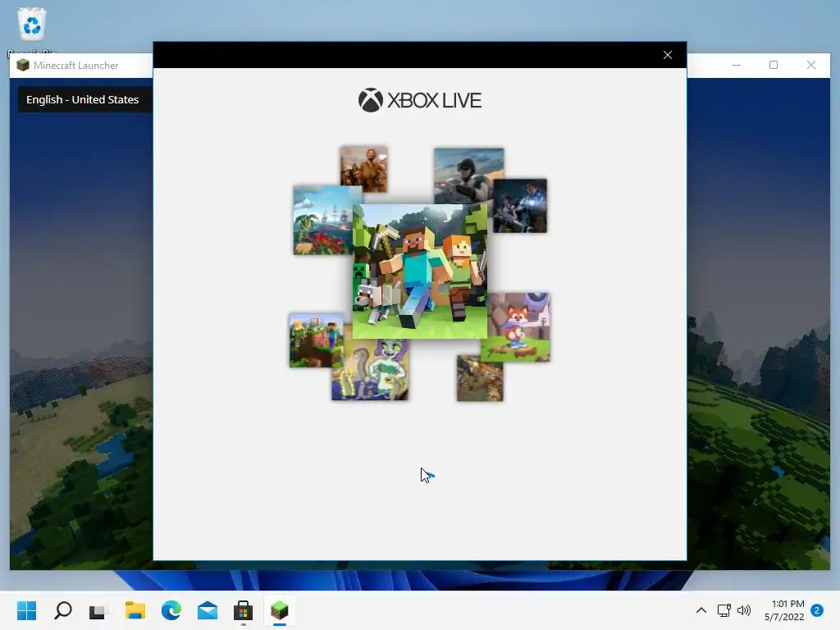Close the Xbox Live sign-in dialog

coord(668,55)
